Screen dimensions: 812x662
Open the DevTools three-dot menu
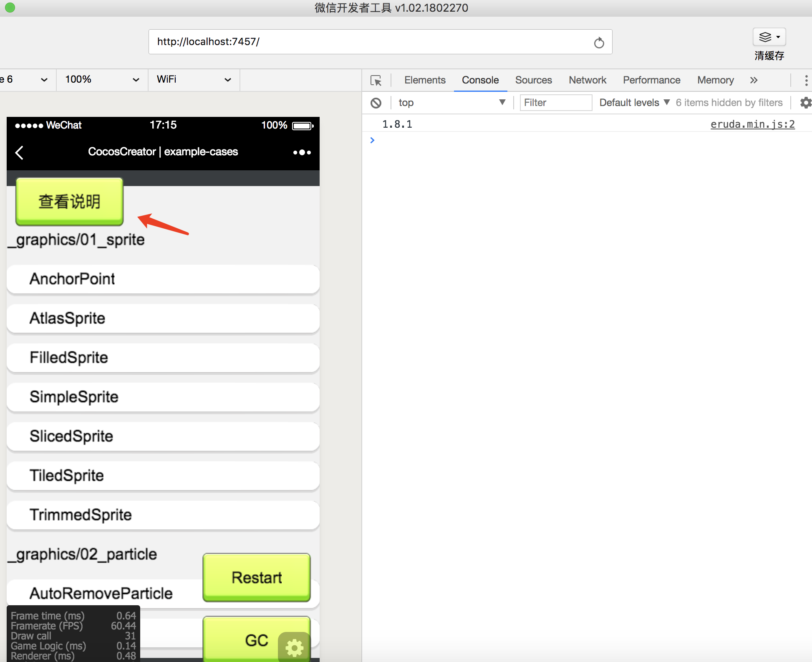pos(806,80)
